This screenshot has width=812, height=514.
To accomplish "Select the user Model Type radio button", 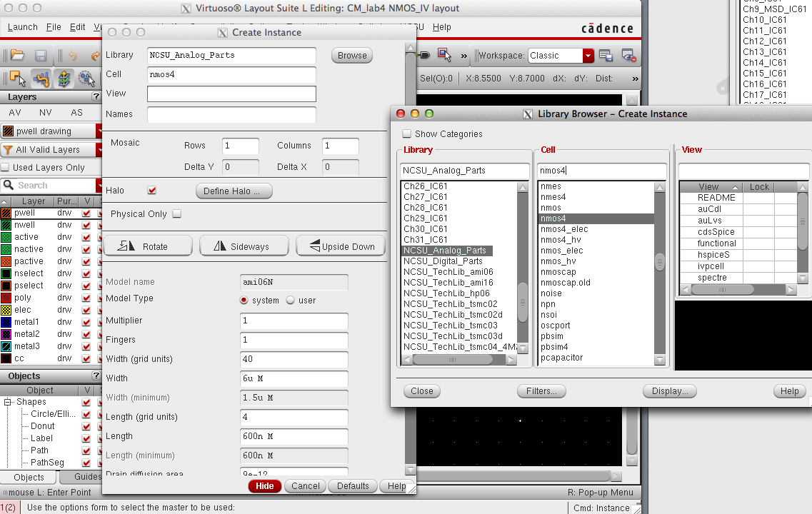I will pyautogui.click(x=290, y=301).
